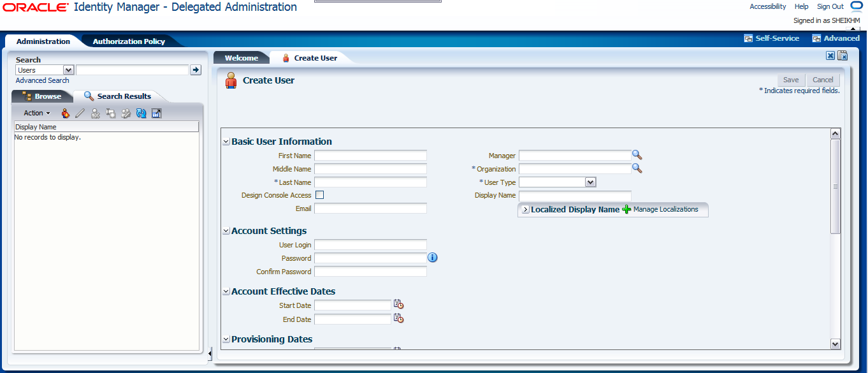868x373 pixels.
Task: Collapse Account Settings section
Action: pyautogui.click(x=226, y=231)
